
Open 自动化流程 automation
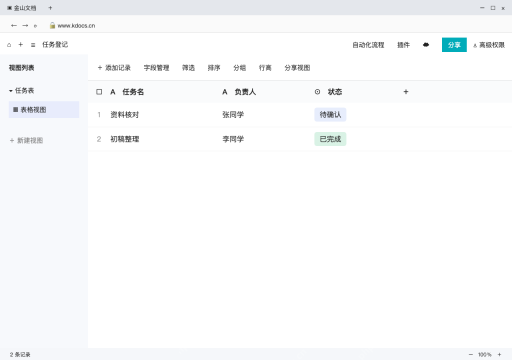point(368,45)
